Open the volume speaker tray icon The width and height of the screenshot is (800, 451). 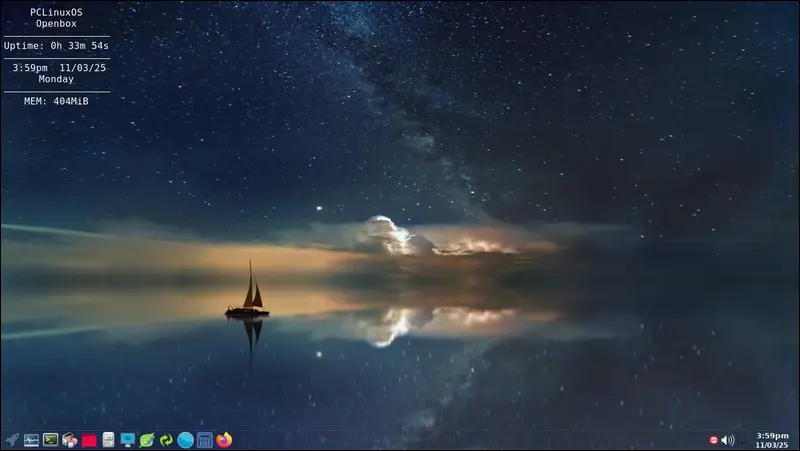728,440
